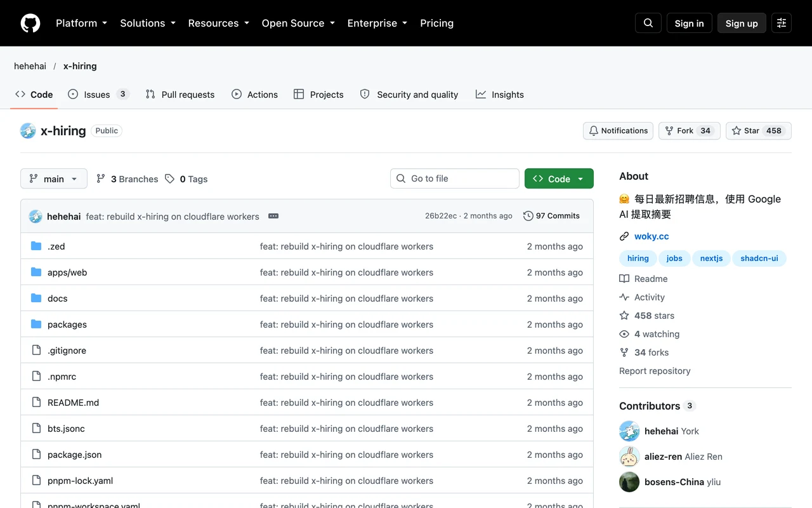
Task: Click the package.json file icon
Action: [36, 455]
